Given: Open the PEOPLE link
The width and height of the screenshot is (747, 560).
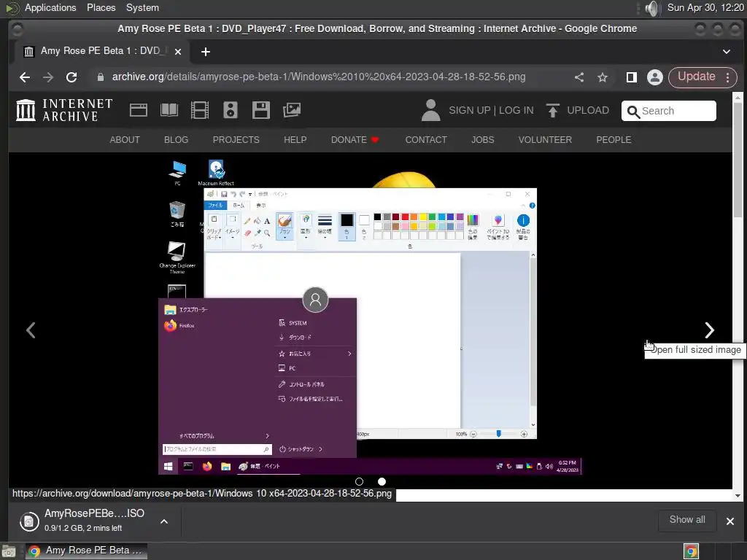Looking at the screenshot, I should click(614, 140).
